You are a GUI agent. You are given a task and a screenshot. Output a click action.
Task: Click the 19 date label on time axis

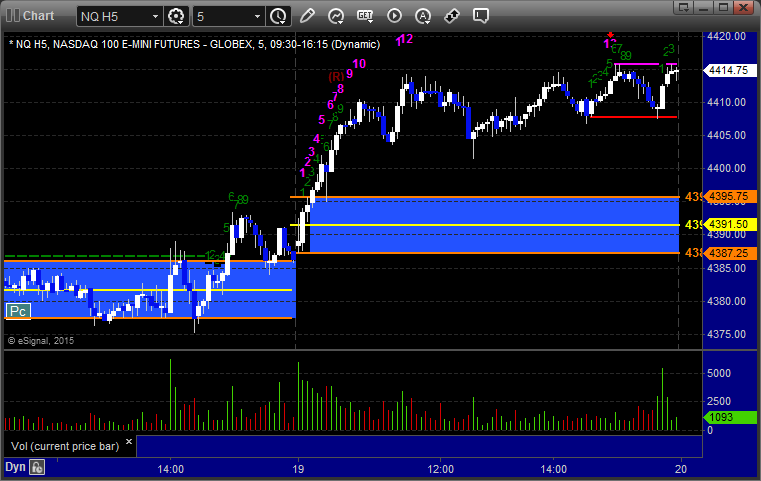298,469
